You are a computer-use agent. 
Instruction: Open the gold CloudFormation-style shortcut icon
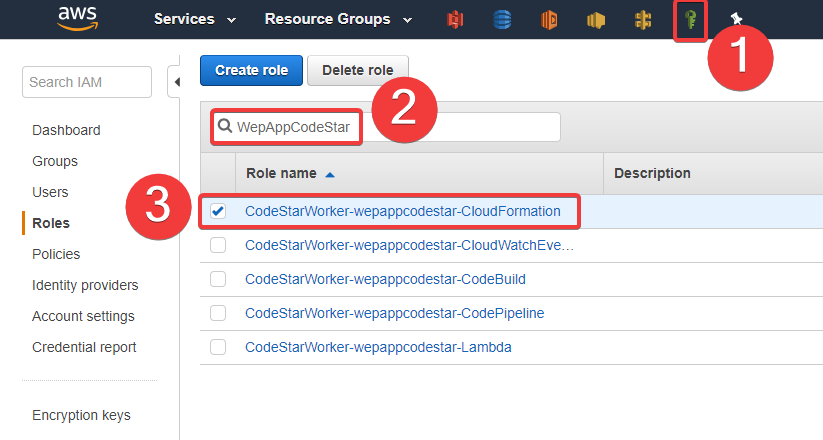point(643,20)
